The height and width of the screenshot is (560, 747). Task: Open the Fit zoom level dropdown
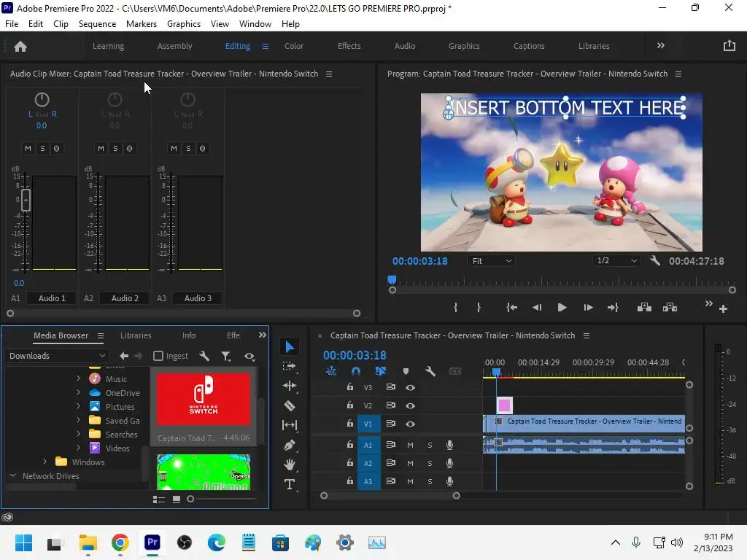(491, 261)
